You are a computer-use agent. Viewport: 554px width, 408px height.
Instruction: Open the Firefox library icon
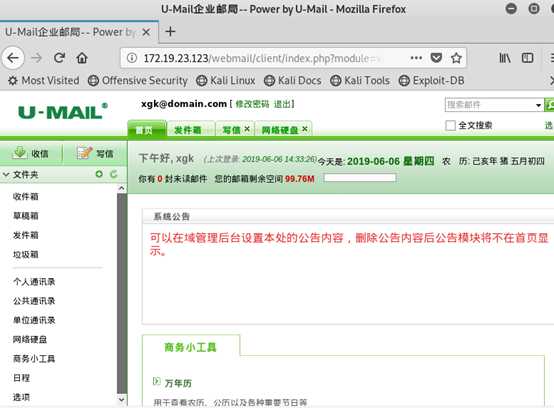pos(505,58)
